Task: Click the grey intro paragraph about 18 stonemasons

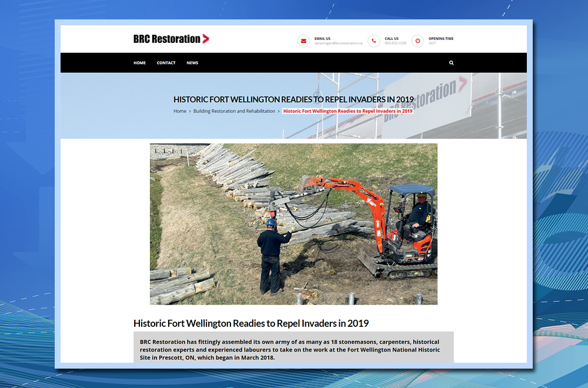Action: pyautogui.click(x=293, y=347)
